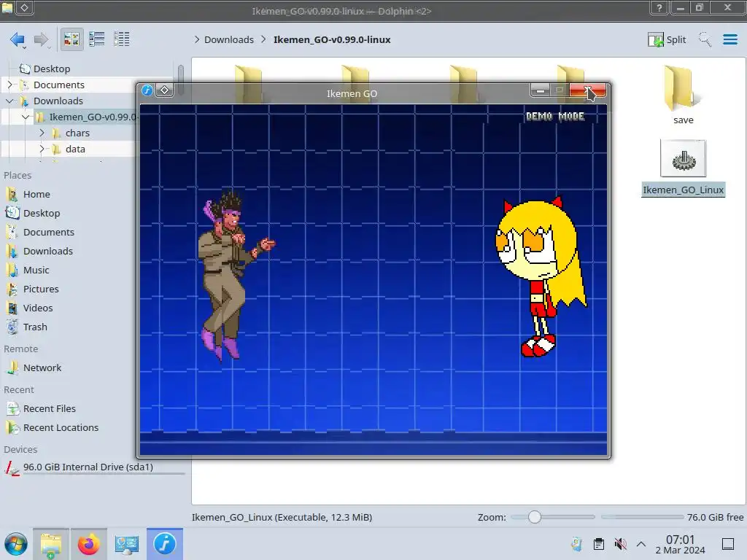747x560 pixels.
Task: Expand chars folder in tree
Action: (42, 133)
